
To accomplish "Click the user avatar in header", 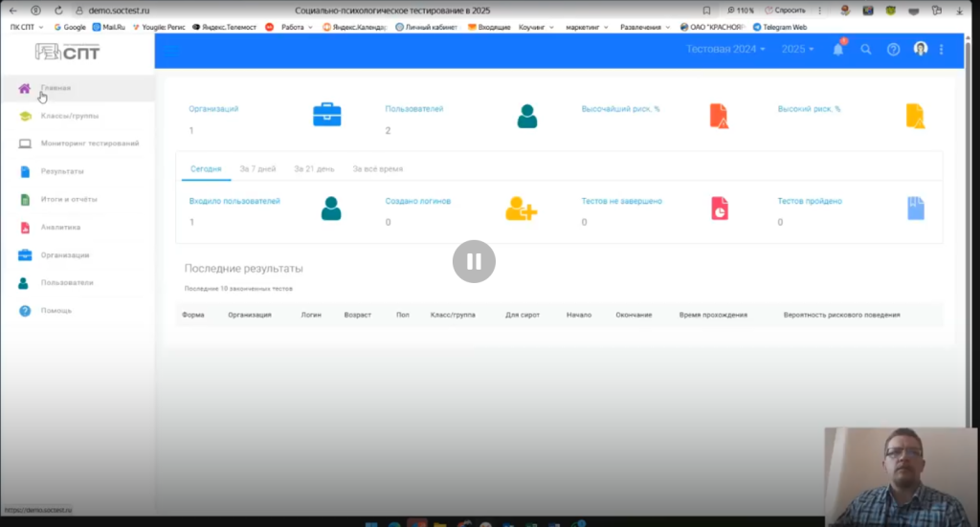I will point(921,49).
